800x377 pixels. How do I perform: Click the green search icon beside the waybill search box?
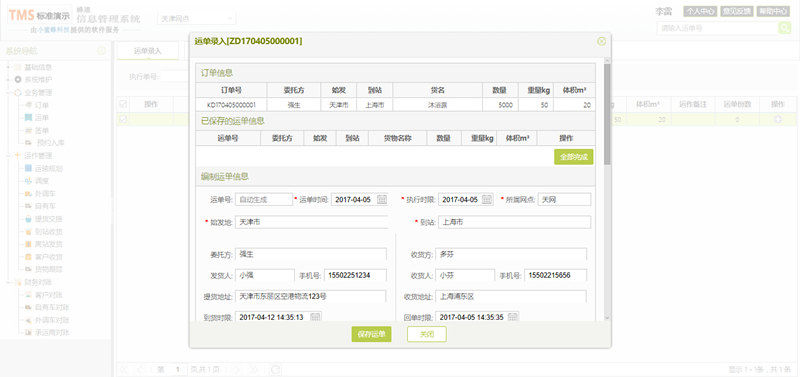tap(784, 28)
